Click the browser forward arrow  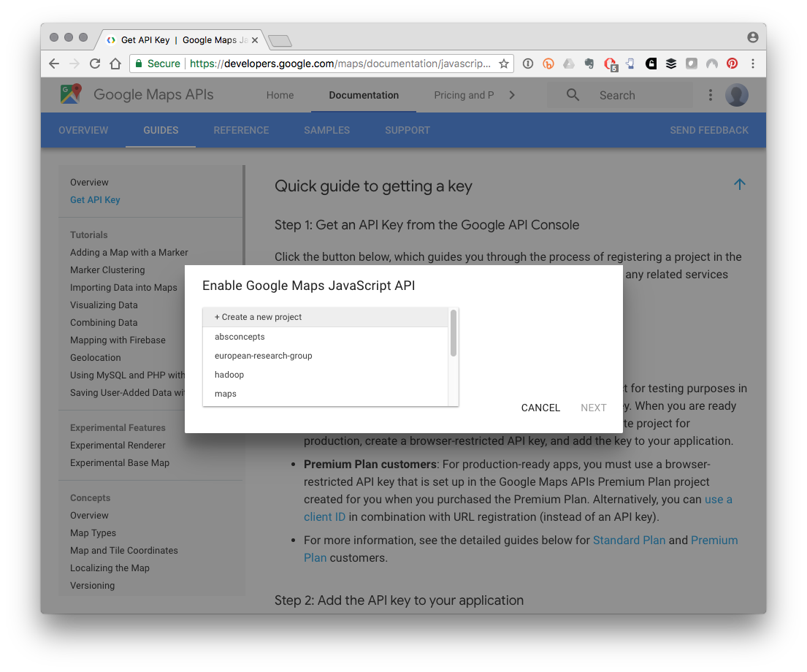[x=74, y=64]
